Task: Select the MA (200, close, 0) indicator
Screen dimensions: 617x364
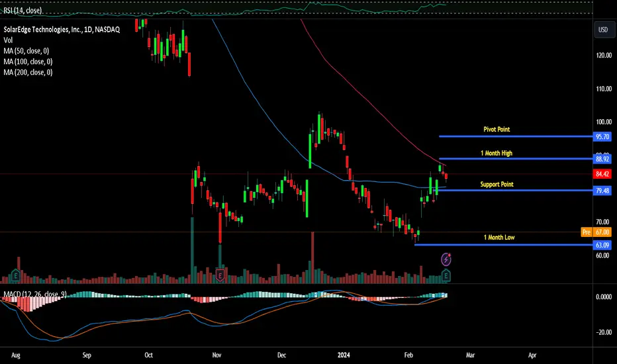Action: tap(28, 72)
